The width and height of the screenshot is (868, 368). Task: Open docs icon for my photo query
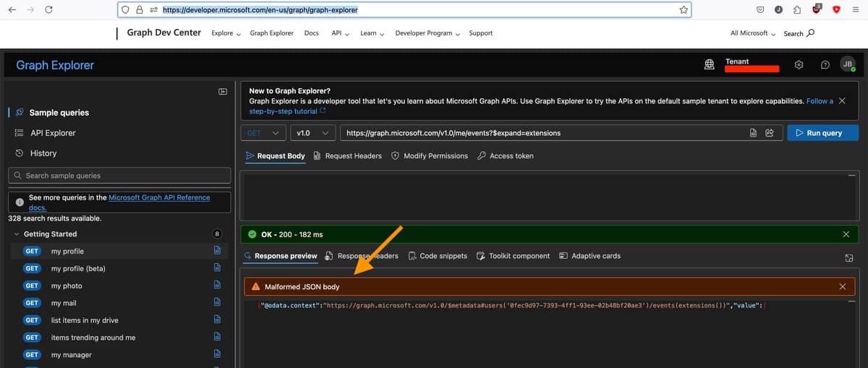[217, 286]
